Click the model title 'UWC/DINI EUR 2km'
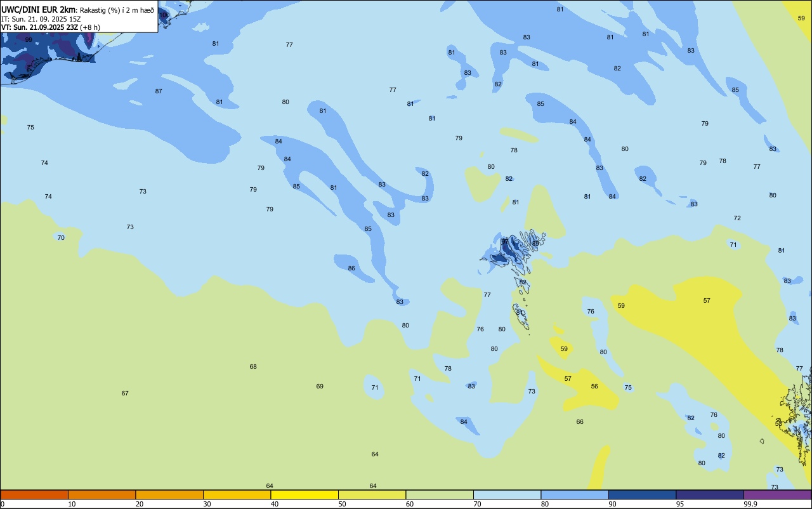Image resolution: width=812 pixels, height=509 pixels. 39,10
